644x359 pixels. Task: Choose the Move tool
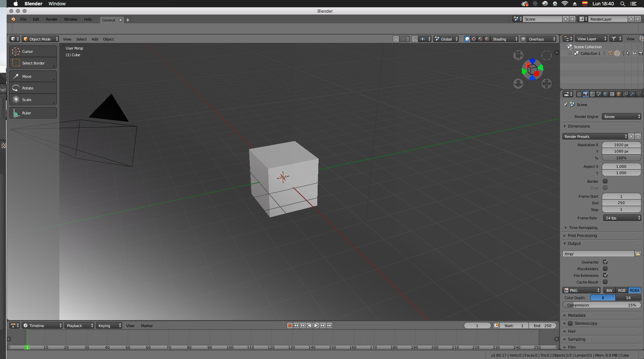click(x=33, y=76)
